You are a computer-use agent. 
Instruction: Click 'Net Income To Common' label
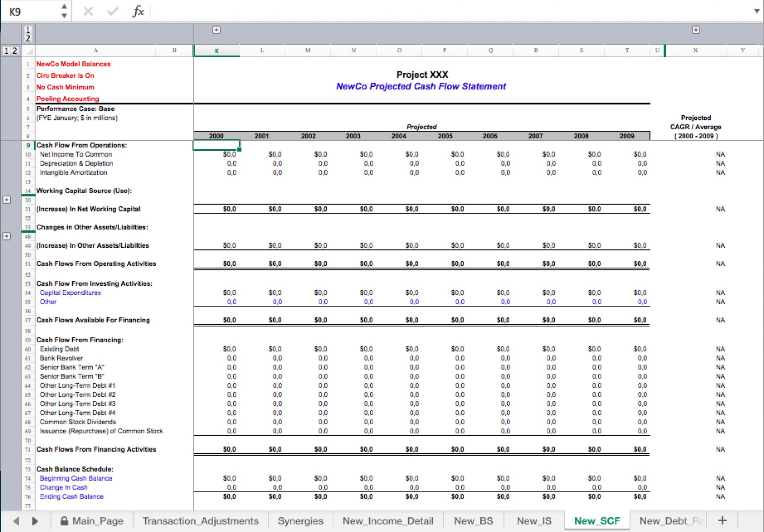pyautogui.click(x=76, y=154)
